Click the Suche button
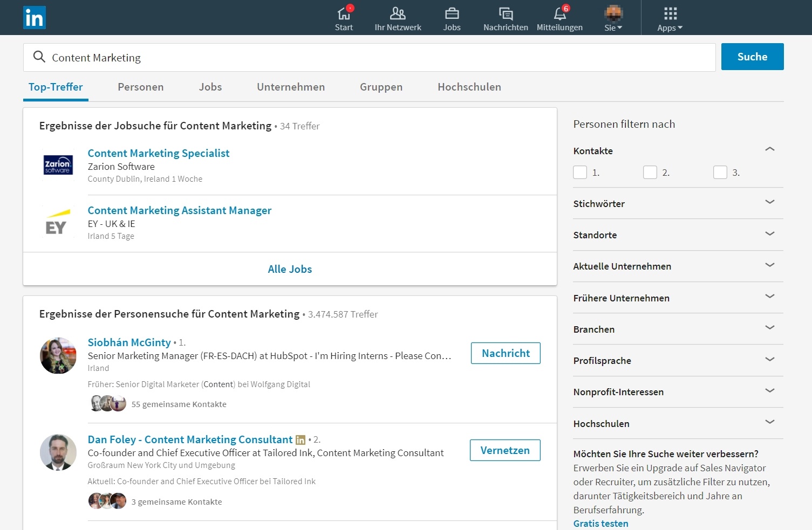This screenshot has height=530, width=812. click(x=752, y=57)
